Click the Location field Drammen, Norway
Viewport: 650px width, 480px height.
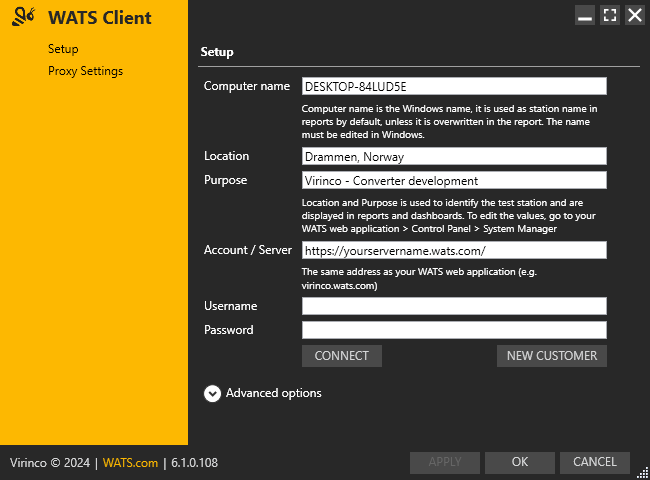pyautogui.click(x=454, y=156)
